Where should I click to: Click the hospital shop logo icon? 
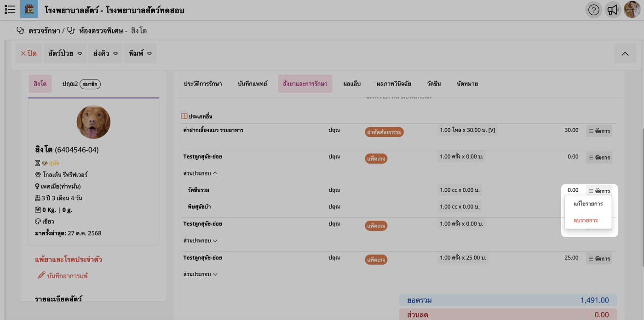click(x=29, y=9)
